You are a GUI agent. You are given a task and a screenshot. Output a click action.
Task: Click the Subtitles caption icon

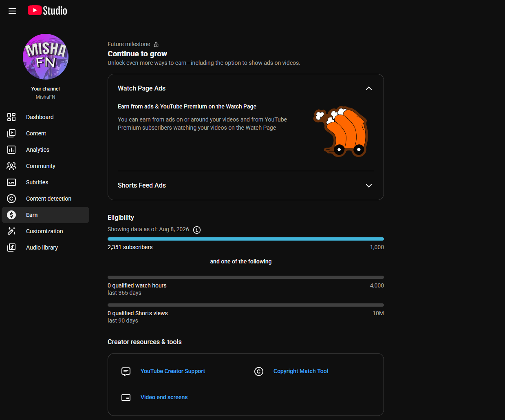(x=11, y=182)
